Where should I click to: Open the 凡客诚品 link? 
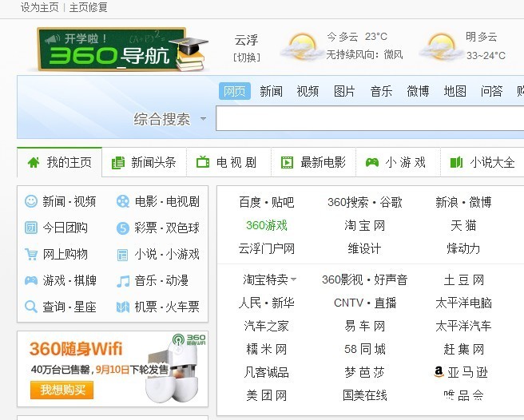(266, 372)
